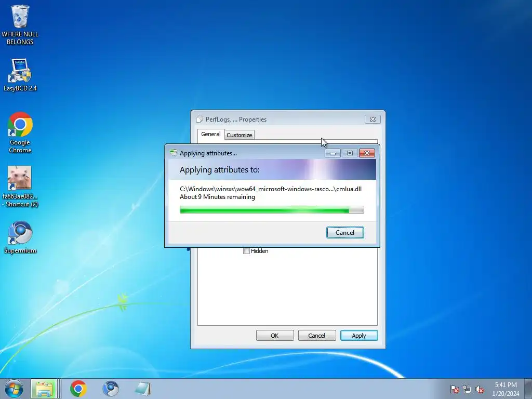The image size is (532, 399).
Task: Click the Show desktop strip after the clock
Action: (528, 389)
